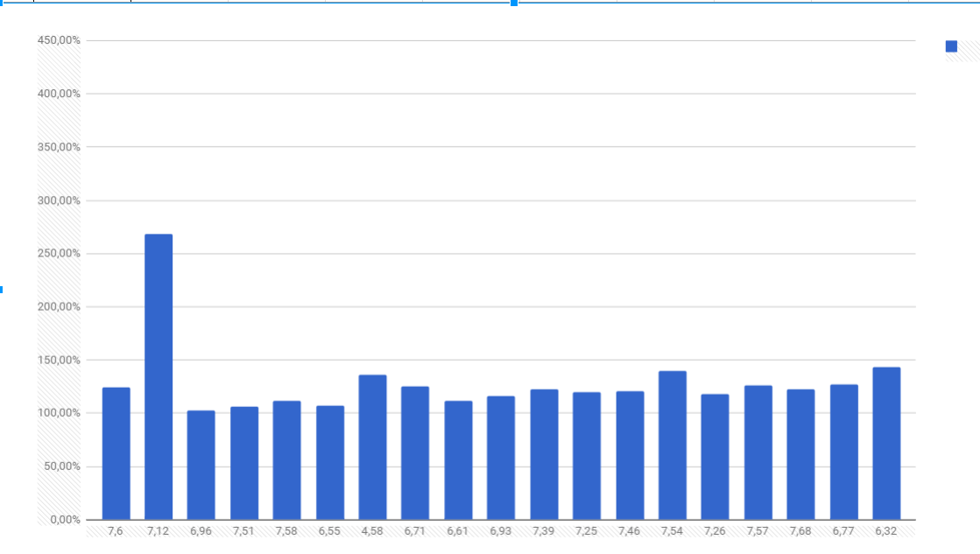980x554 pixels.
Task: Select the 6,61 horizontal axis label
Action: tap(457, 531)
